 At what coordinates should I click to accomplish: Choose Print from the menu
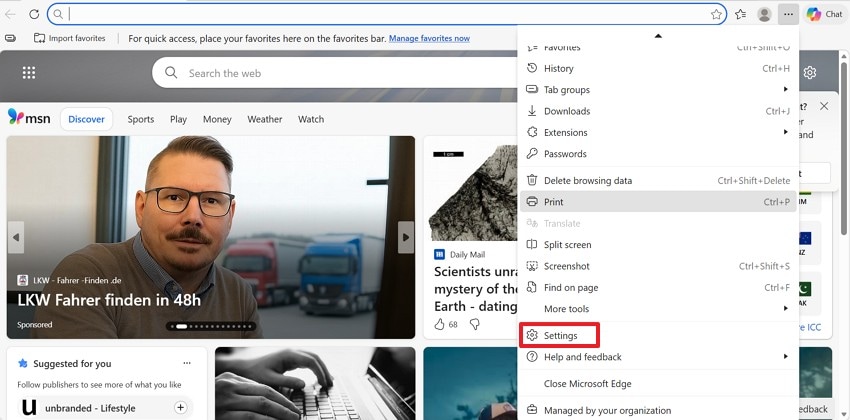coord(658,202)
